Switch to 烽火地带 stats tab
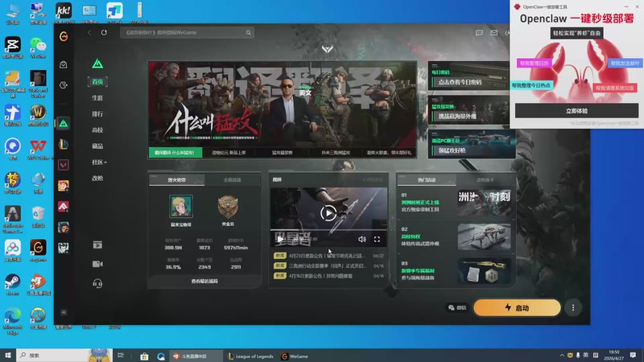Image resolution: width=644 pixels, height=362 pixels. point(176,179)
